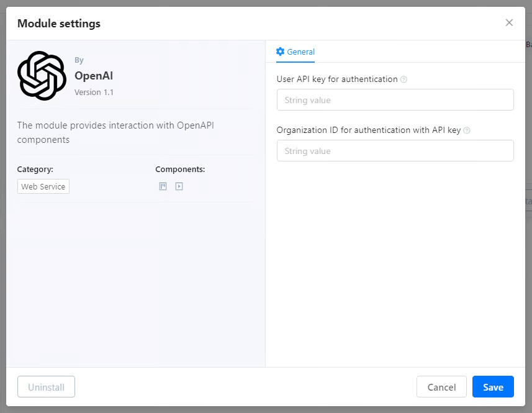Cancel the module settings changes
The height and width of the screenshot is (413, 532).
[441, 386]
